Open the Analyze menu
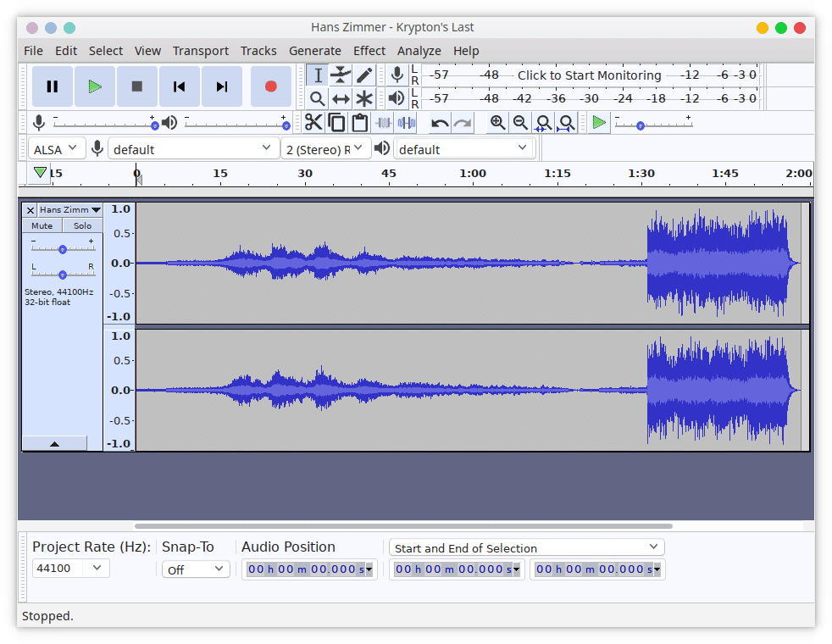This screenshot has height=644, width=832. (419, 51)
